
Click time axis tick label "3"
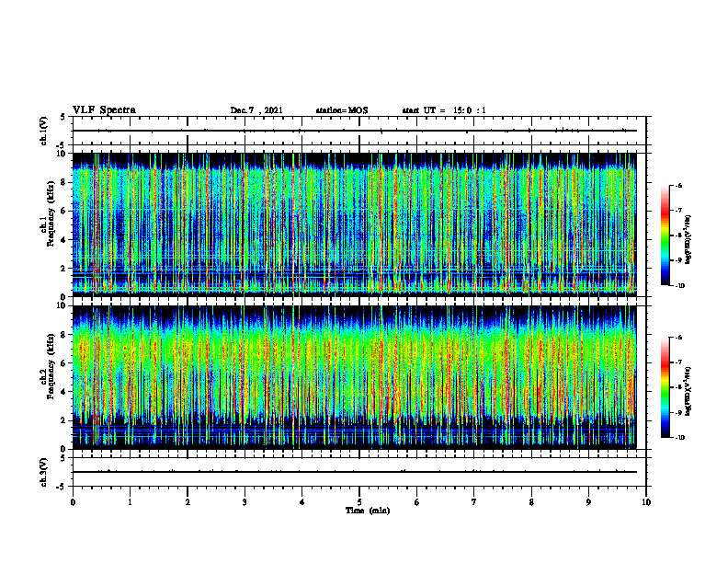pyautogui.click(x=245, y=502)
